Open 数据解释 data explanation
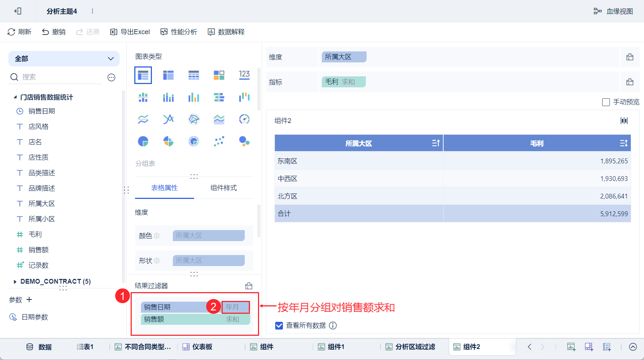The image size is (644, 360). pyautogui.click(x=226, y=32)
